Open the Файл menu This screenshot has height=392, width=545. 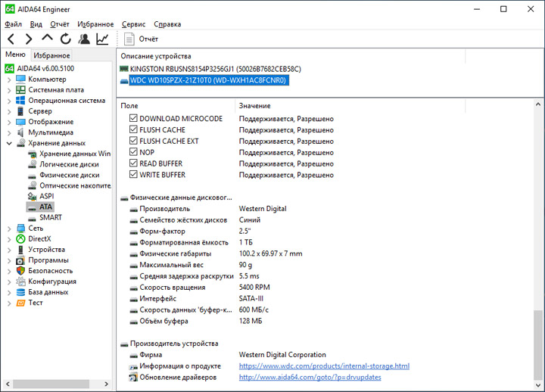[x=13, y=24]
